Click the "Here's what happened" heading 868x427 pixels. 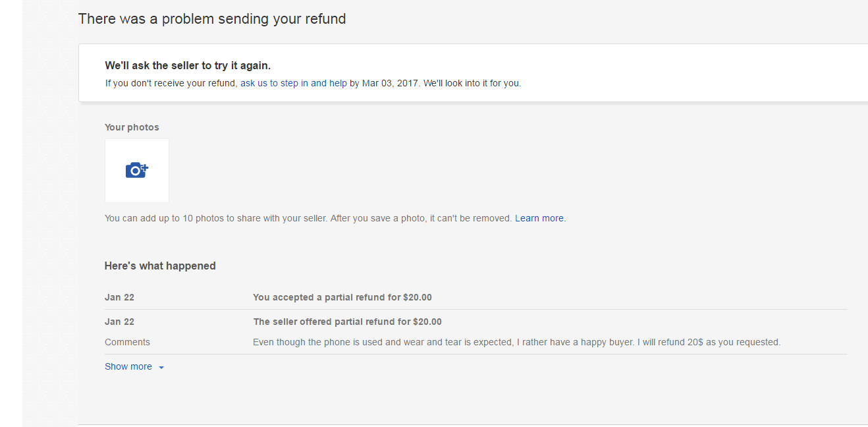[160, 266]
